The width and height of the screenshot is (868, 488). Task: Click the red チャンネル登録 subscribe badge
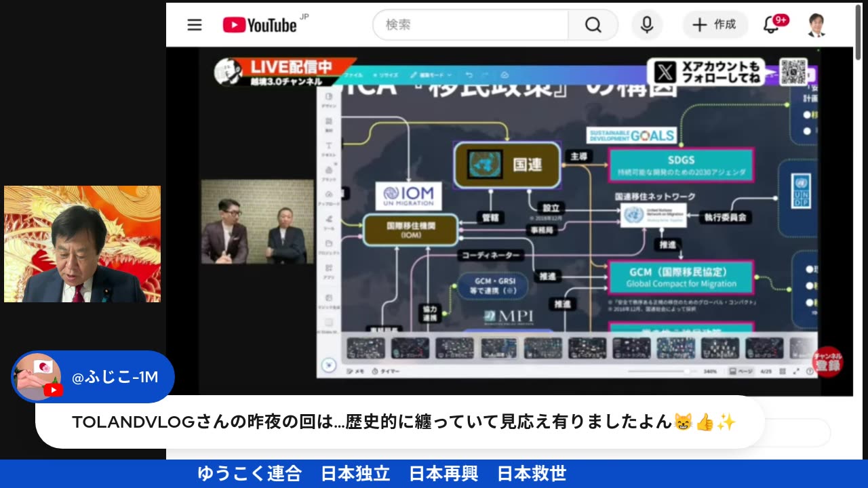coord(827,362)
